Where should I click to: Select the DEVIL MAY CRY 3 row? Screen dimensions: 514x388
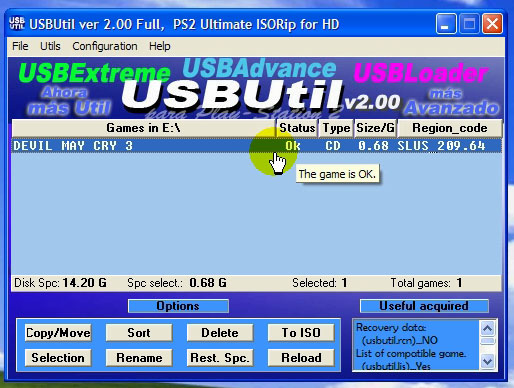coord(256,146)
